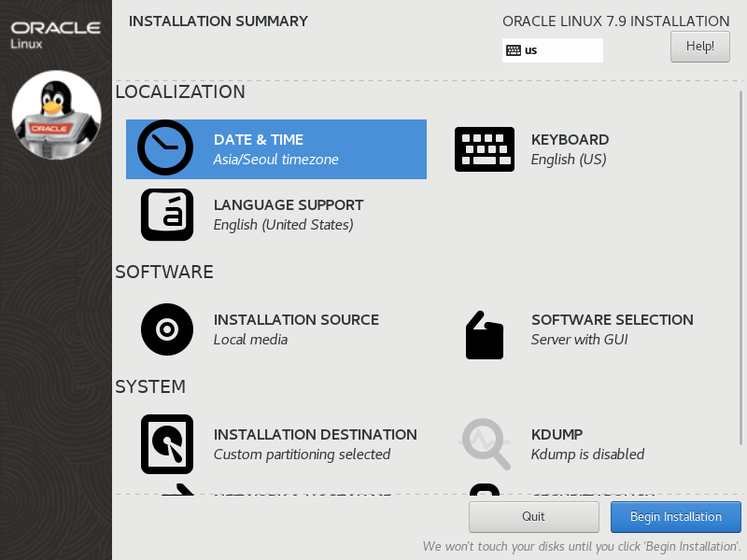This screenshot has height=560, width=747.
Task: Click 'English (US)' keyboard status text
Action: coord(569,160)
